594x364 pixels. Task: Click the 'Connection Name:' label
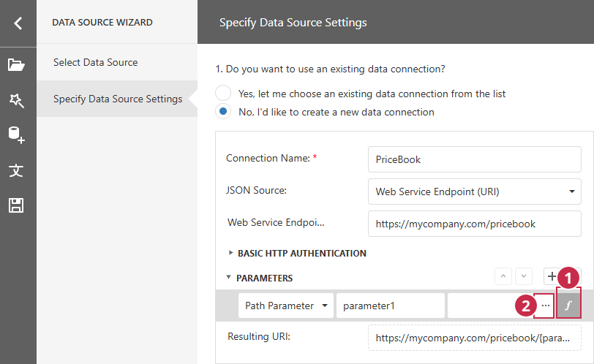click(268, 158)
